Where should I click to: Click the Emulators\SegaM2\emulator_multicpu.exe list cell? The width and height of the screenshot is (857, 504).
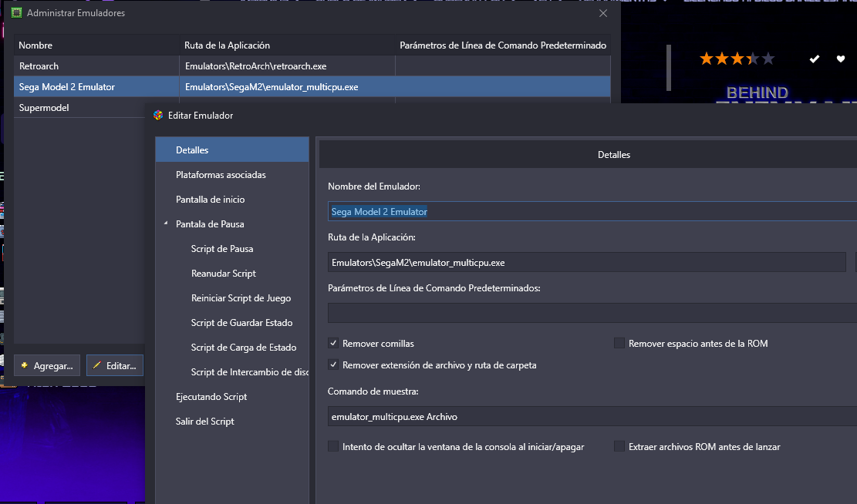pos(287,87)
